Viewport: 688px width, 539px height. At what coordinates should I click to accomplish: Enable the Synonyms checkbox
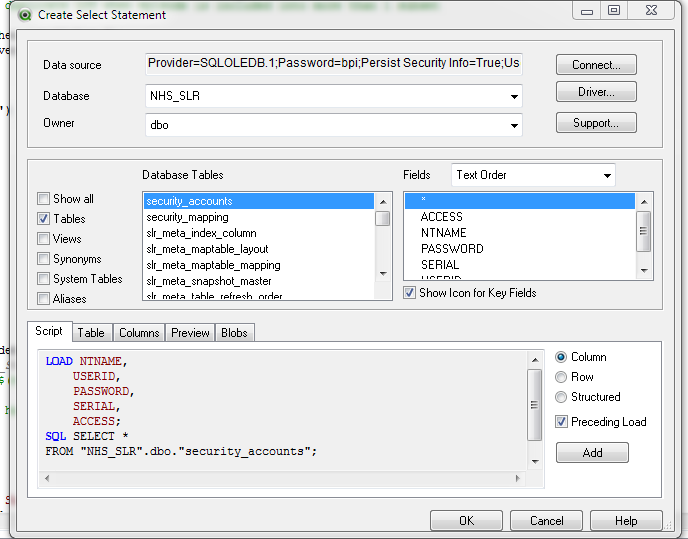point(43,259)
